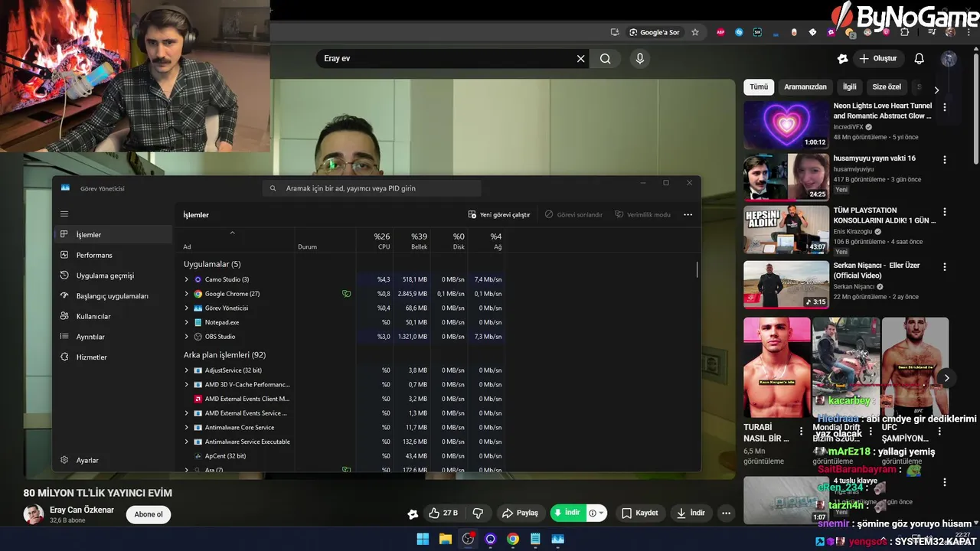Collapse column sort chevron above Ad
Screen dimensions: 980x551
[x=232, y=233]
